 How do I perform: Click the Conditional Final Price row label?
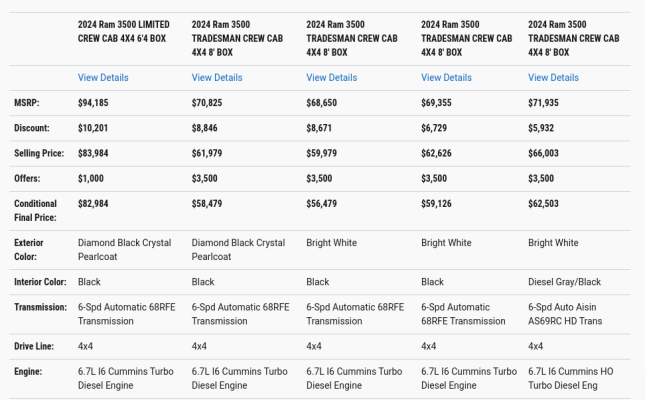pos(35,211)
